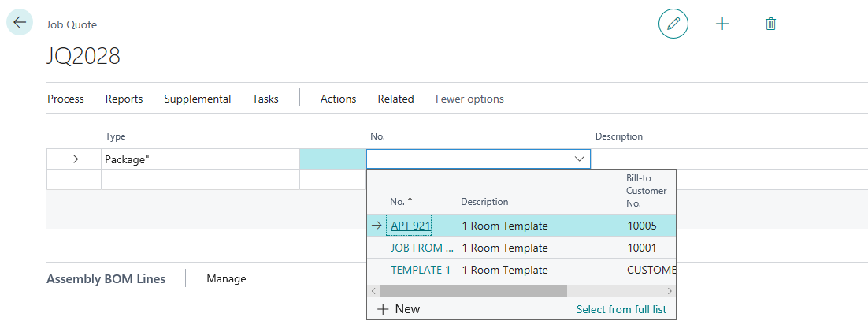This screenshot has height=321, width=868.
Task: Click the plus icon to create new
Action: pos(721,24)
